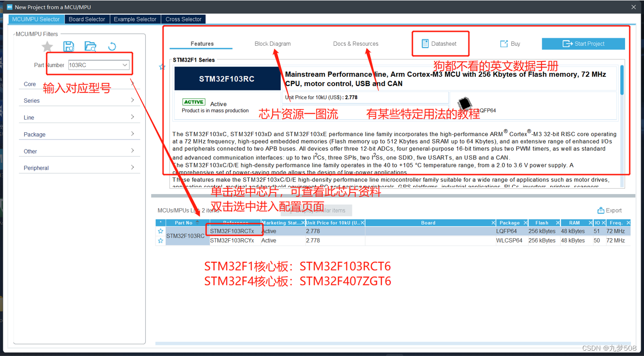Click the Start Project arrow icon
This screenshot has height=356, width=644.
click(x=567, y=44)
